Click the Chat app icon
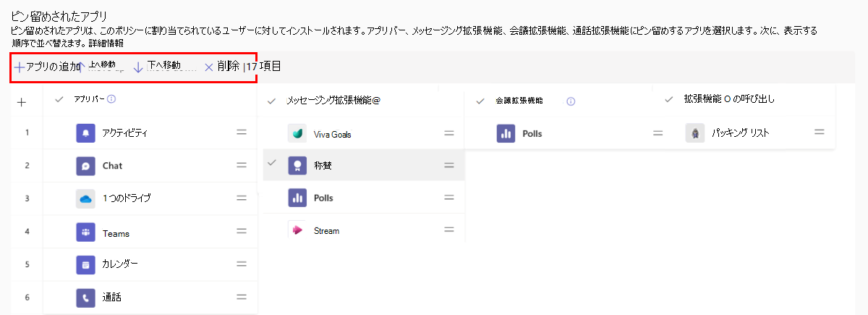This screenshot has width=868, height=315. (x=86, y=166)
